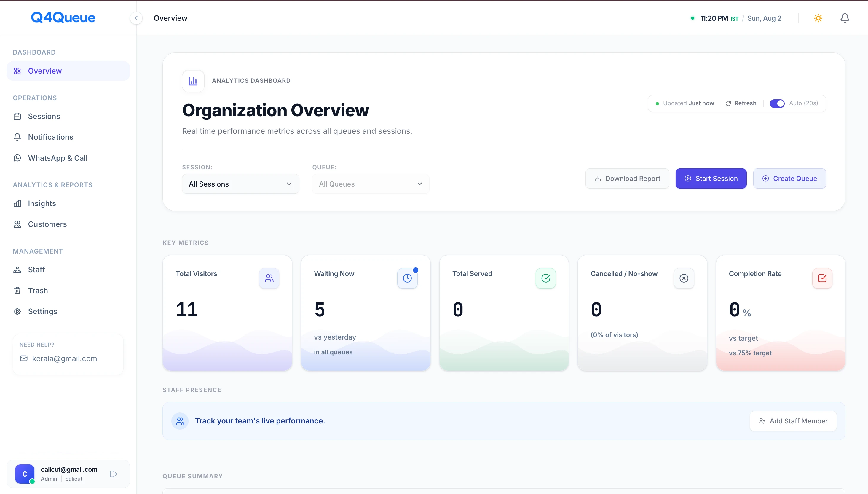868x494 pixels.
Task: Click the Staff icon in sidebar
Action: click(x=17, y=270)
